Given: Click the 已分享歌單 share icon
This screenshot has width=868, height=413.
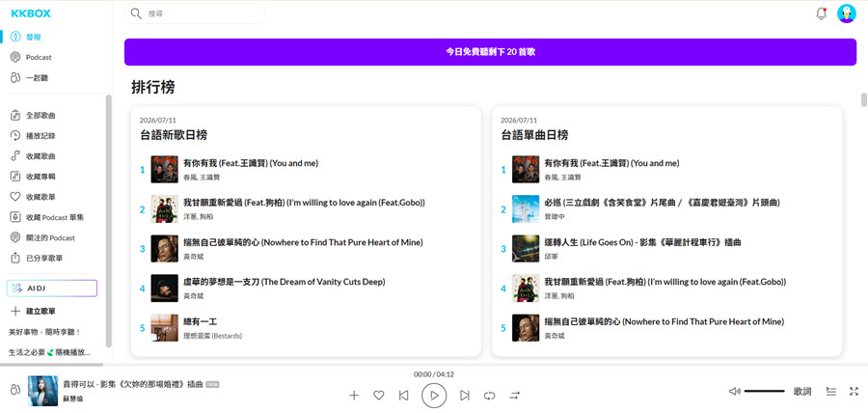Looking at the screenshot, I should coord(15,258).
